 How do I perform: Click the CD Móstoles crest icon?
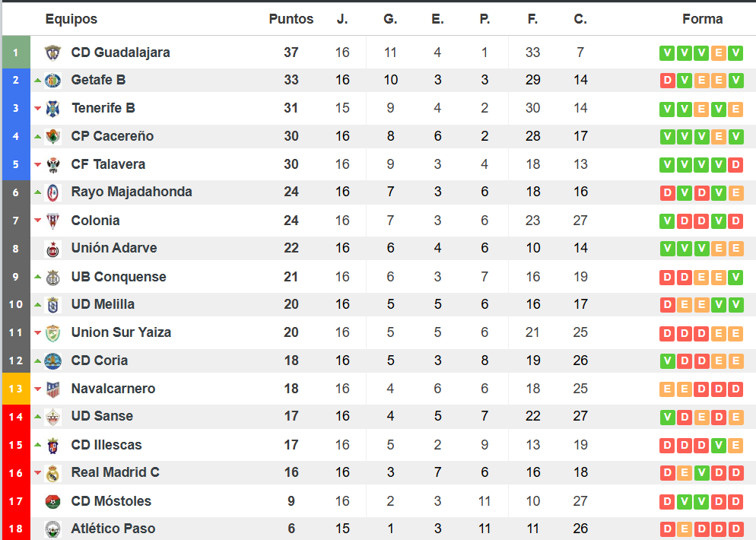tap(52, 501)
